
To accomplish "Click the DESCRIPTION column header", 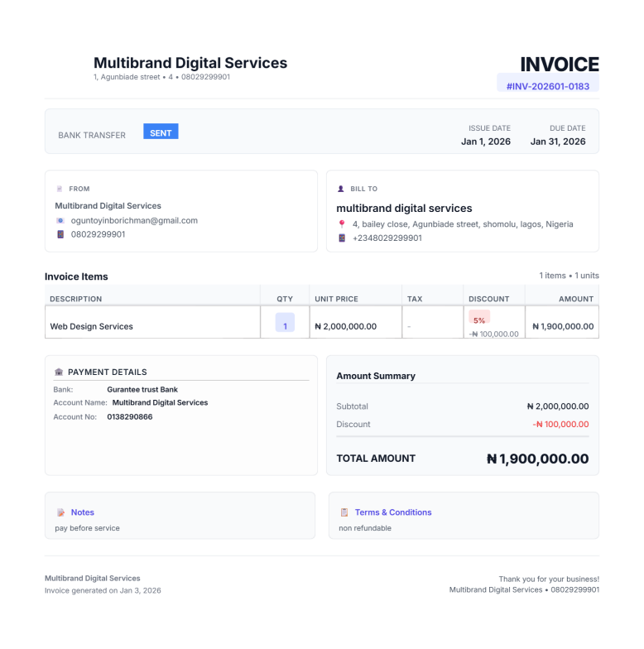I will (76, 299).
